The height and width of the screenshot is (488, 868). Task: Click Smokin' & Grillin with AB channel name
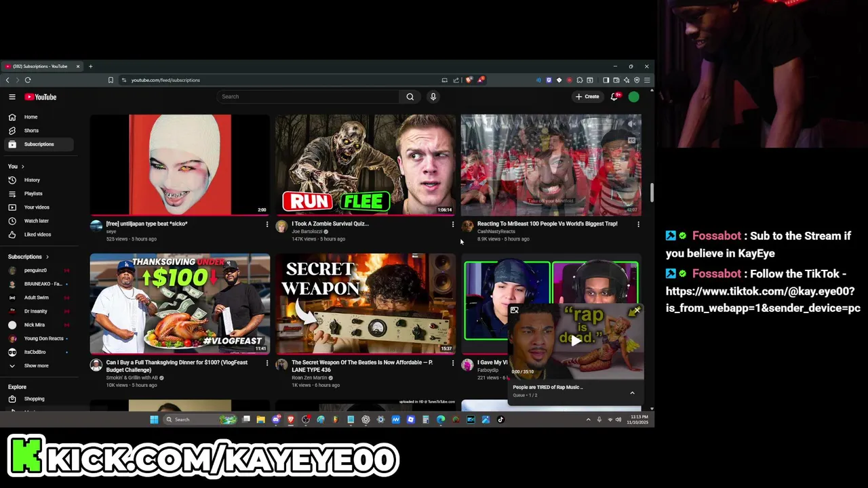[132, 378]
